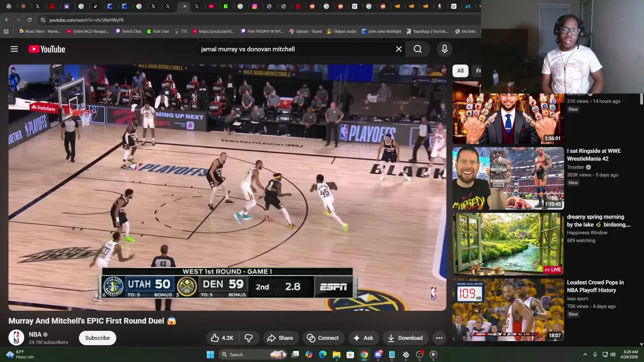Open the Steam icon on taskbar
Viewport: 644px width, 362px height.
click(406, 354)
